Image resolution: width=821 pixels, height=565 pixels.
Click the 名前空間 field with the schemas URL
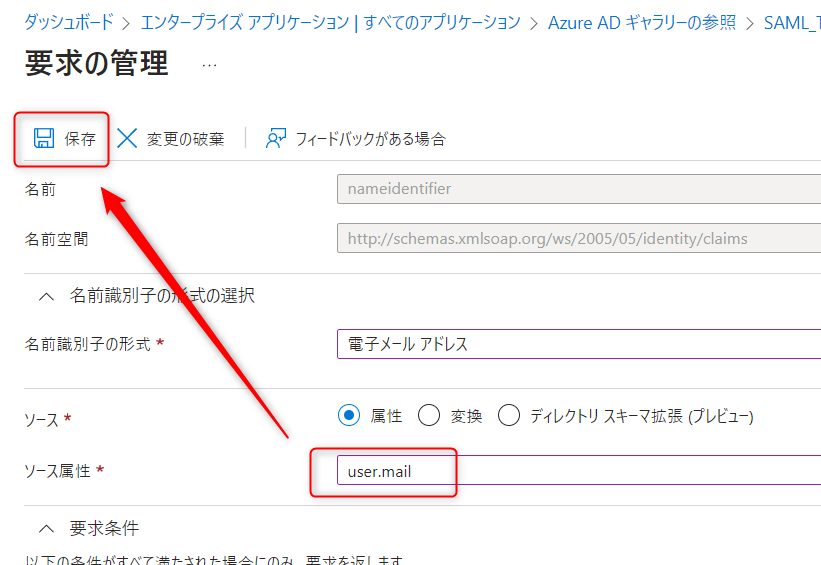tap(578, 239)
